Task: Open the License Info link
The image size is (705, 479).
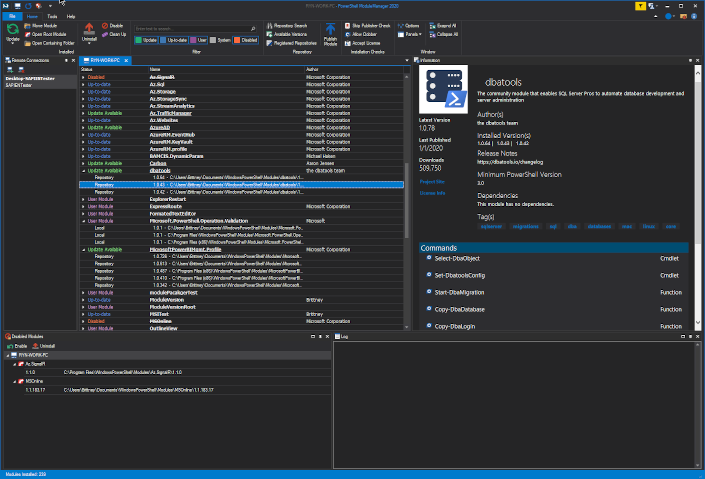Action: [432, 193]
